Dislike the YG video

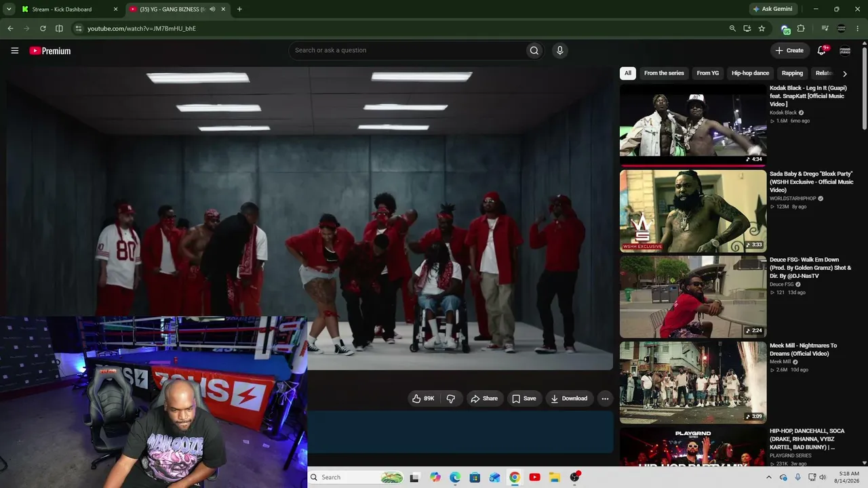tap(451, 399)
